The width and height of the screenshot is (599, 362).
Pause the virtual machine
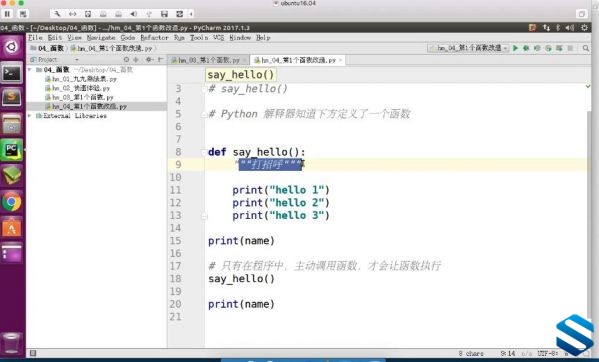click(7, 14)
